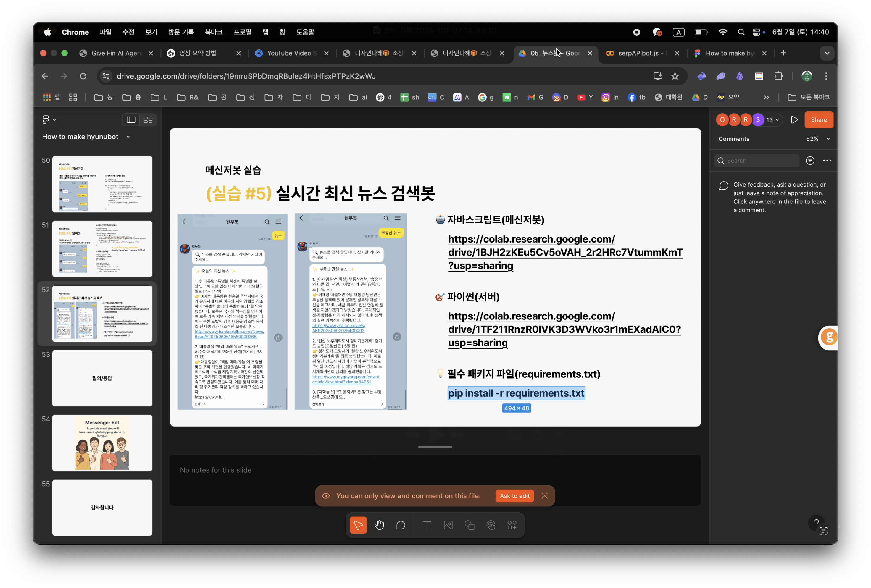Open the YouTube bookmark
871x588 pixels.
pos(585,97)
